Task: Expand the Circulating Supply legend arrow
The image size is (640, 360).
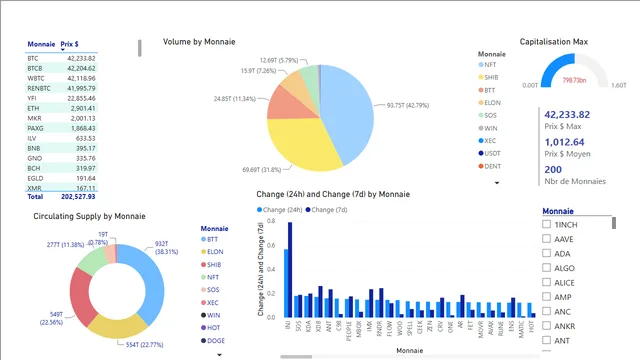Action: pyautogui.click(x=219, y=355)
